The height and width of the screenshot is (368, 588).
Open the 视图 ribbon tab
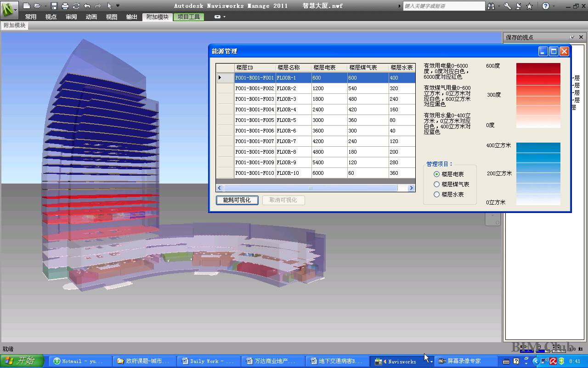(112, 17)
